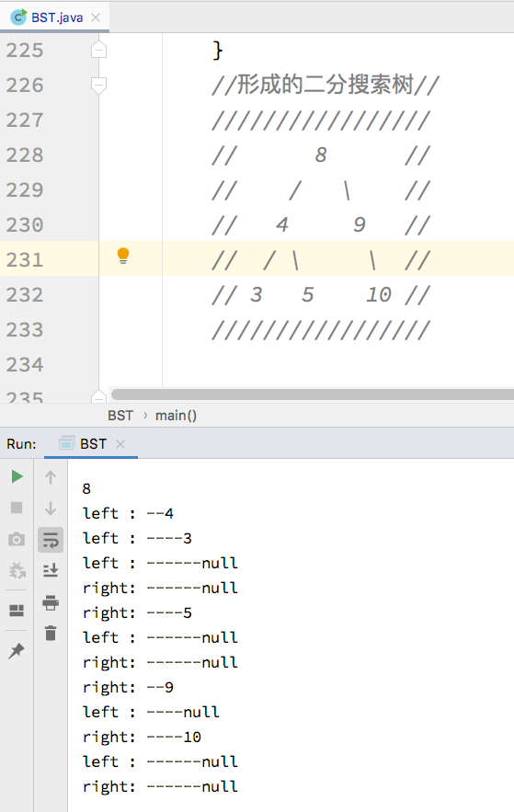Click line number 228 in gutter
The height and width of the screenshot is (812, 514).
pyautogui.click(x=25, y=154)
